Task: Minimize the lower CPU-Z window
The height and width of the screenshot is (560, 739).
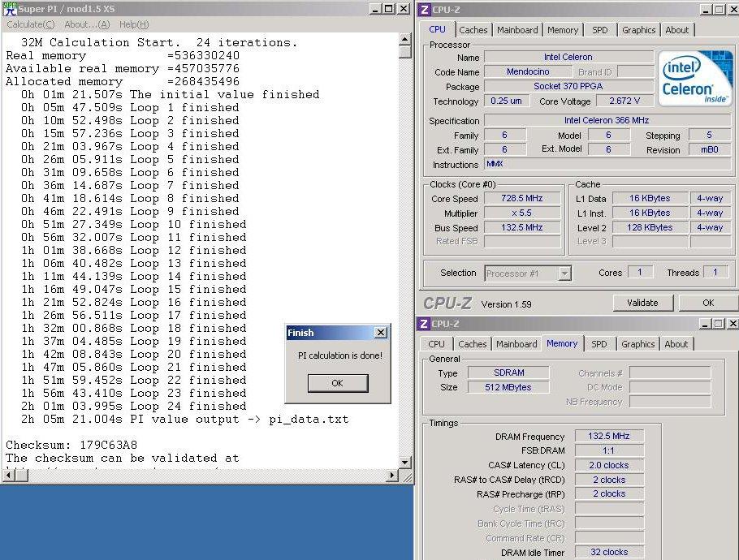Action: coord(705,324)
